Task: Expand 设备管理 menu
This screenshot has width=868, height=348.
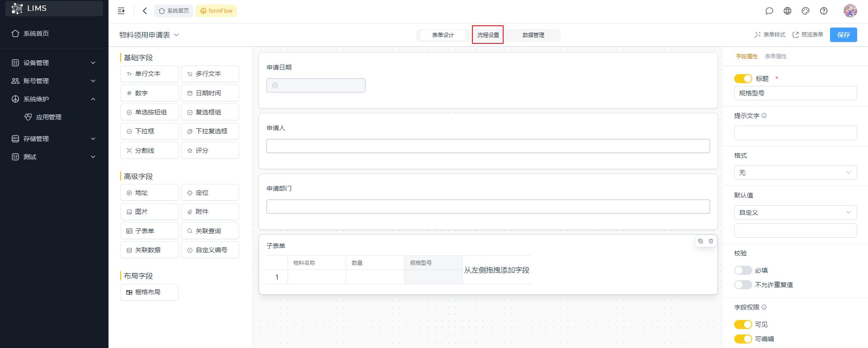Action: click(x=54, y=63)
